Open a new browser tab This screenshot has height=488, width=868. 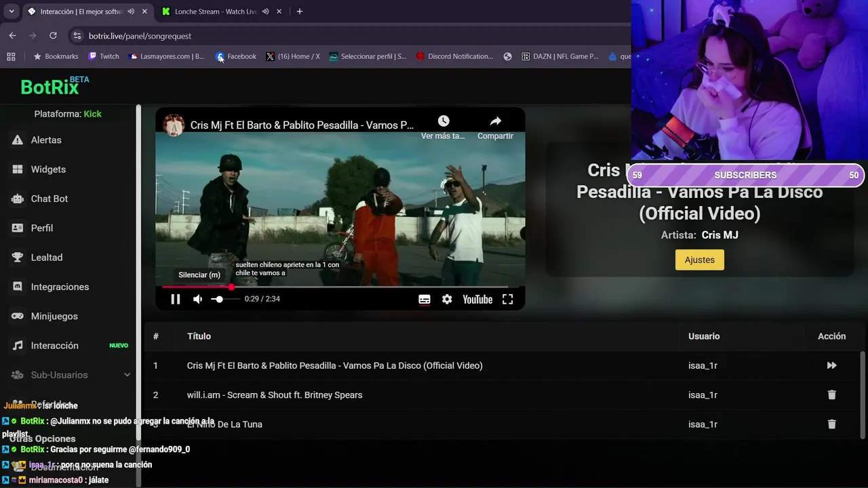[299, 12]
